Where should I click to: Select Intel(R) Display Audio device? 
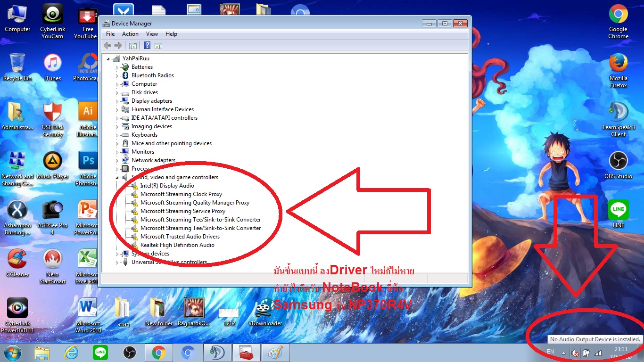[167, 186]
